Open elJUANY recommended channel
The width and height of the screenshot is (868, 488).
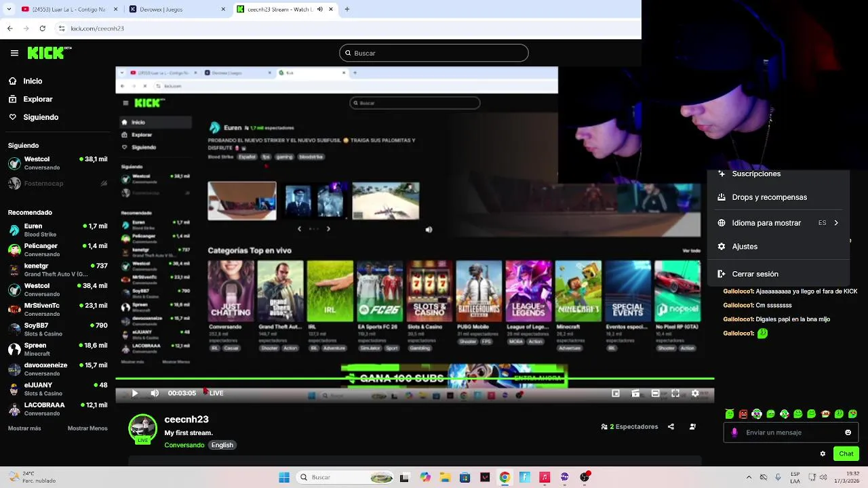click(x=58, y=389)
